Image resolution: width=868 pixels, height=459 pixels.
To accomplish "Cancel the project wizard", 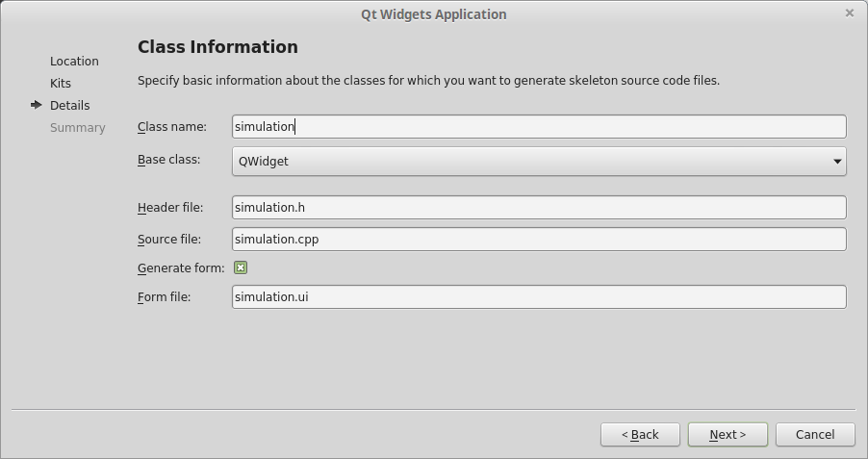I will click(x=815, y=435).
